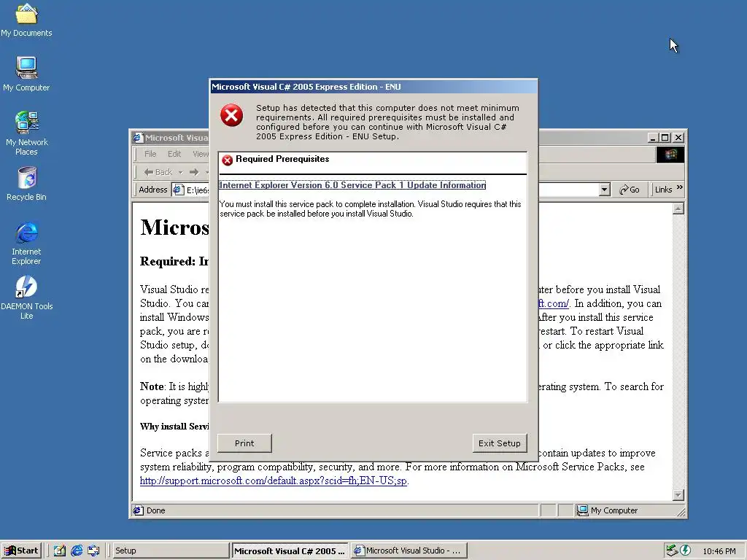Viewport: 747px width, 560px height.
Task: Maximize the browser window
Action: click(x=665, y=138)
